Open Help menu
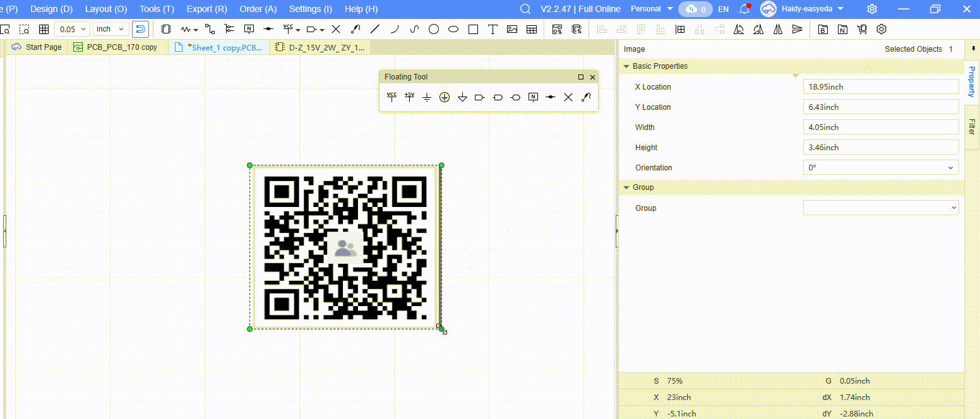The height and width of the screenshot is (419, 980). 361,9
